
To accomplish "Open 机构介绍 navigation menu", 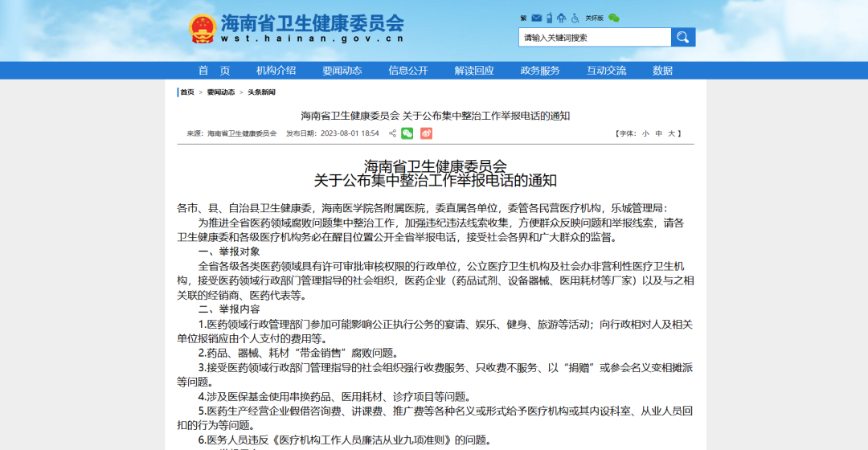I will [x=276, y=70].
